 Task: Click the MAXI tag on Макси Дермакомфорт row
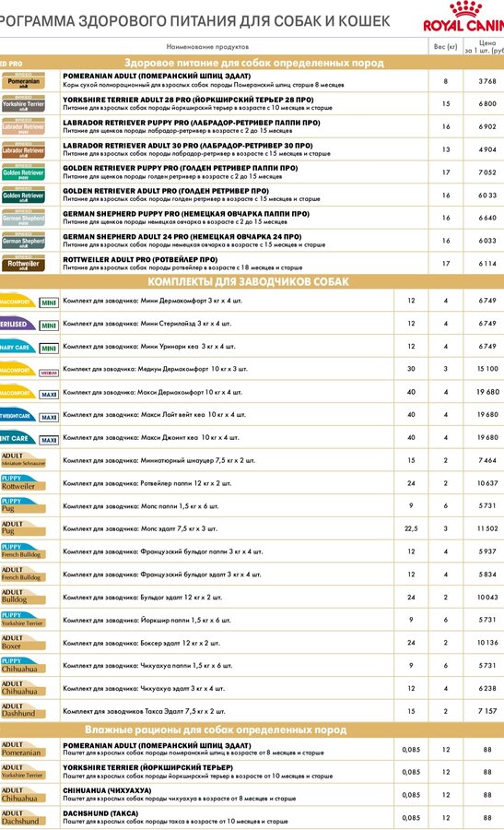[x=49, y=395]
